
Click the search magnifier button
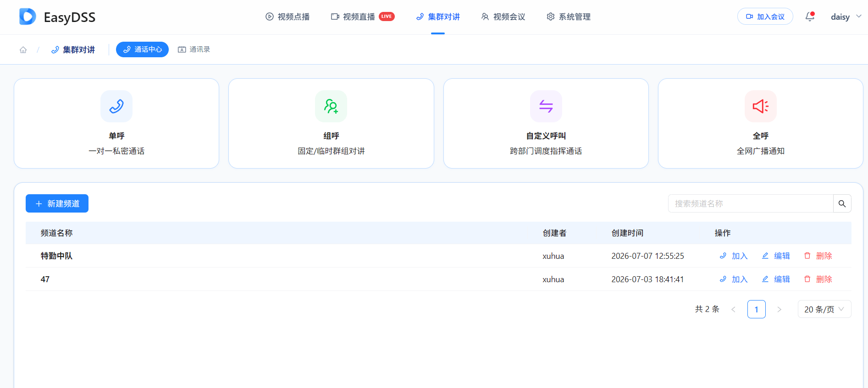(842, 203)
